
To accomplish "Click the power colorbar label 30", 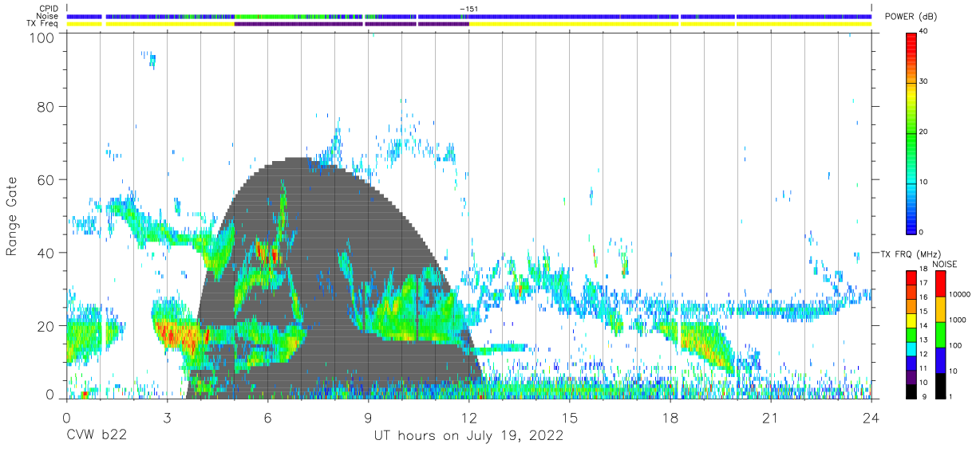I will (925, 81).
